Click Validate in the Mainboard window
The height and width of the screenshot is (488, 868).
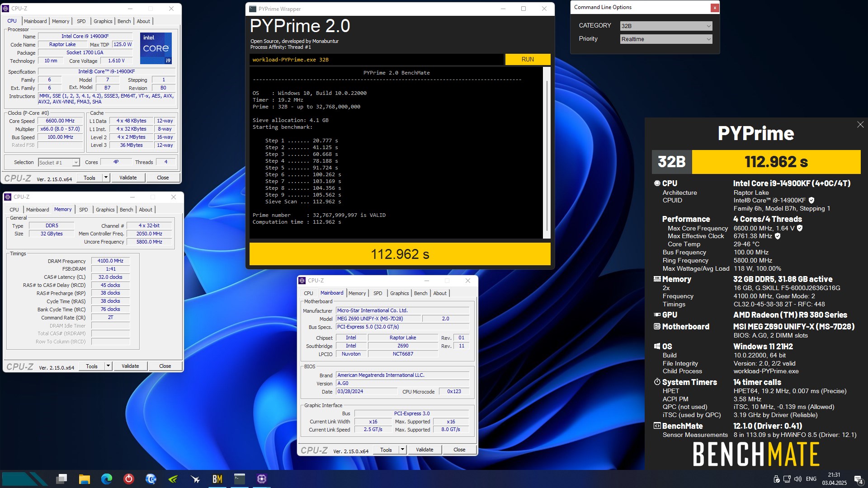(x=425, y=450)
